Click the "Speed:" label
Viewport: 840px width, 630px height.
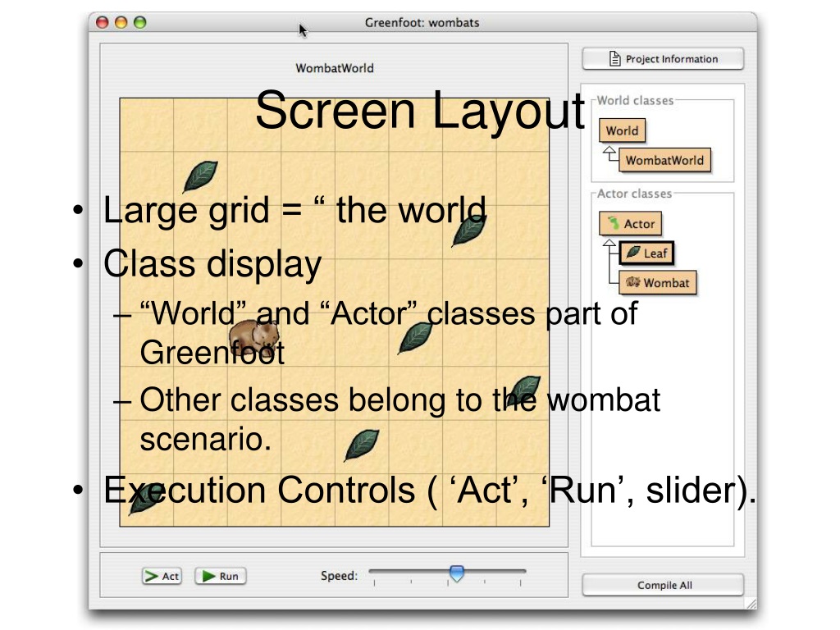coord(339,576)
